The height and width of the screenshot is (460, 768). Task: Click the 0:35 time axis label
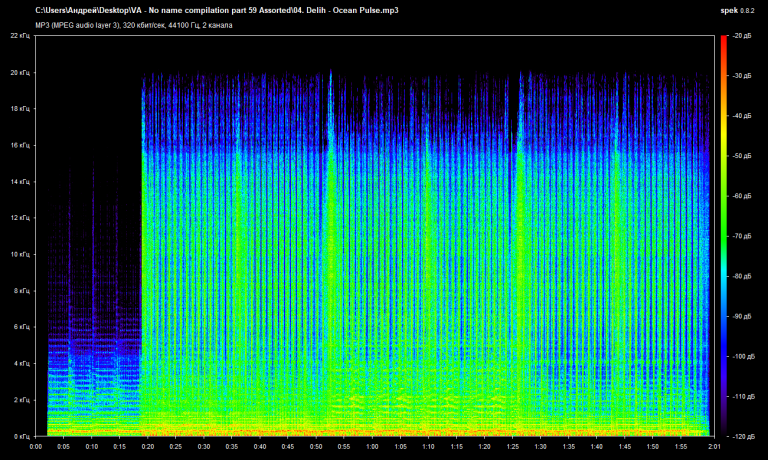coord(232,447)
